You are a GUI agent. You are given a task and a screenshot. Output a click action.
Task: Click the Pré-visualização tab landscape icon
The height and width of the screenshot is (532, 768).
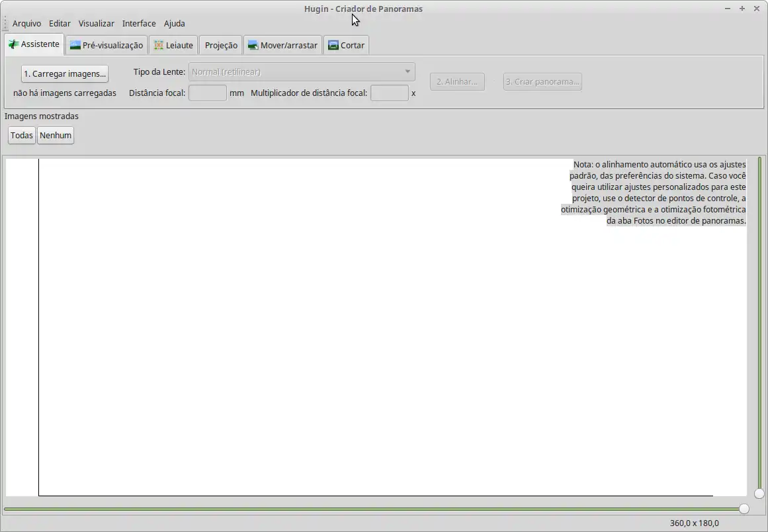pos(75,46)
